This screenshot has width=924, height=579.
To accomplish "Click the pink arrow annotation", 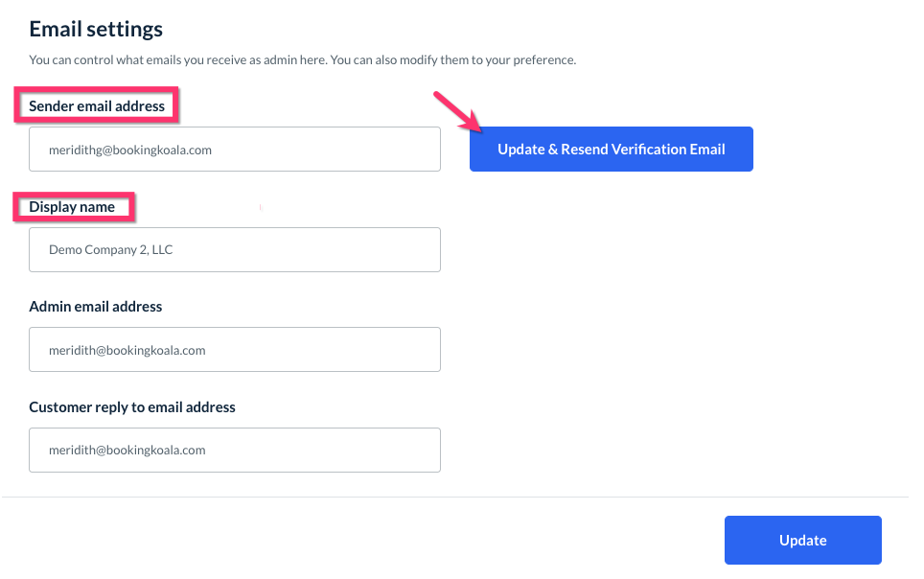I will [457, 111].
